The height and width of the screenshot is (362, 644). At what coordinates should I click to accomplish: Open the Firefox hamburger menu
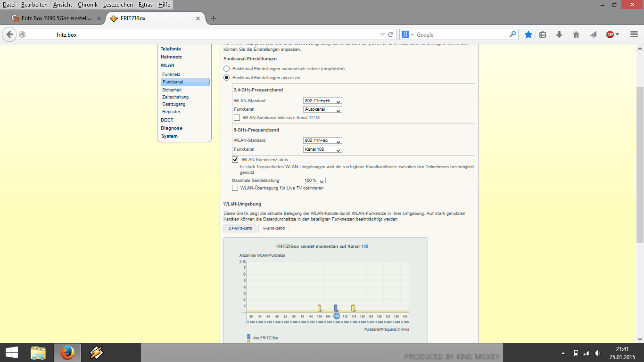coord(634,34)
